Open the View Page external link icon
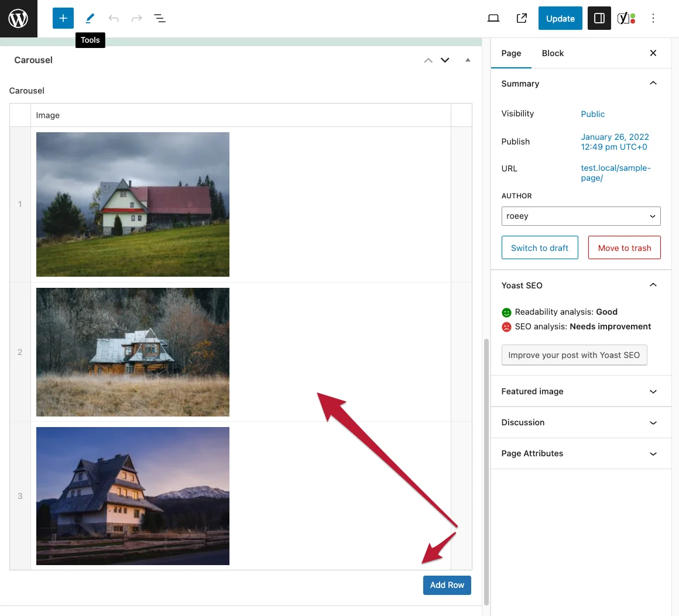 [522, 18]
